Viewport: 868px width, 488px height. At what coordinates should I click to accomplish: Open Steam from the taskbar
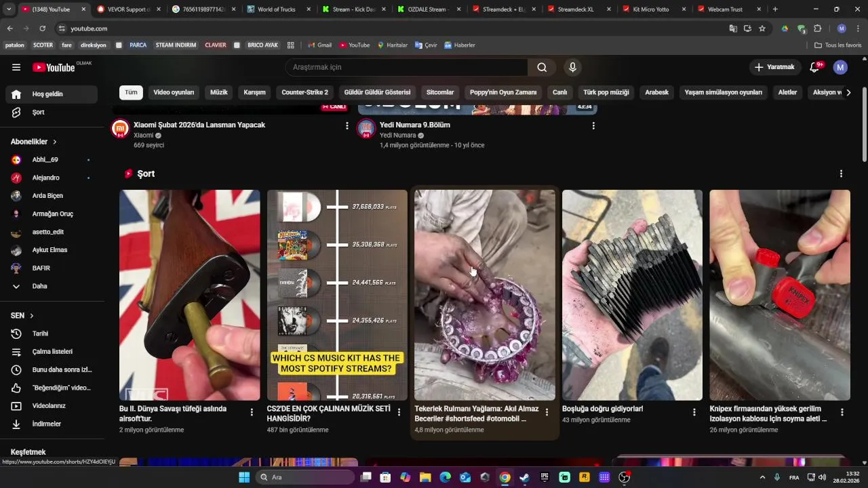524,477
